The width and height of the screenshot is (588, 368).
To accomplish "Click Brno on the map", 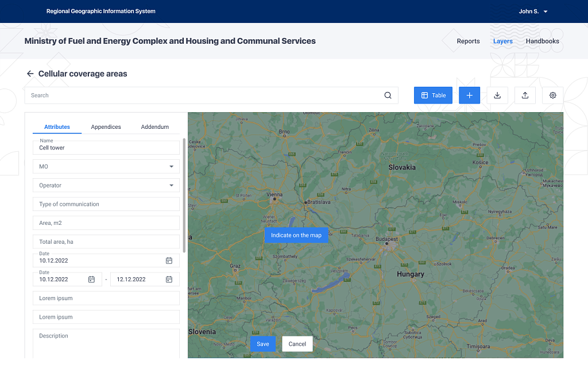I will coord(284,132).
